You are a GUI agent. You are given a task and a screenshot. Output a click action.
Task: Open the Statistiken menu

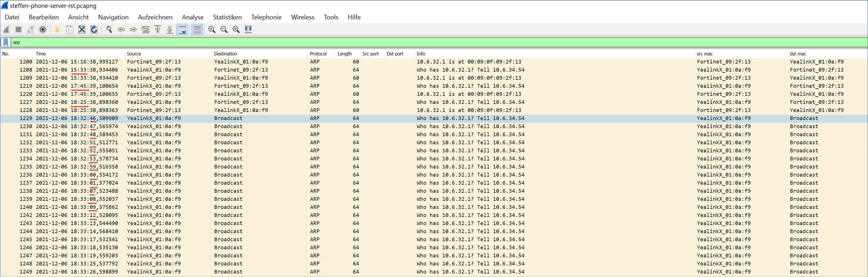[x=227, y=17]
